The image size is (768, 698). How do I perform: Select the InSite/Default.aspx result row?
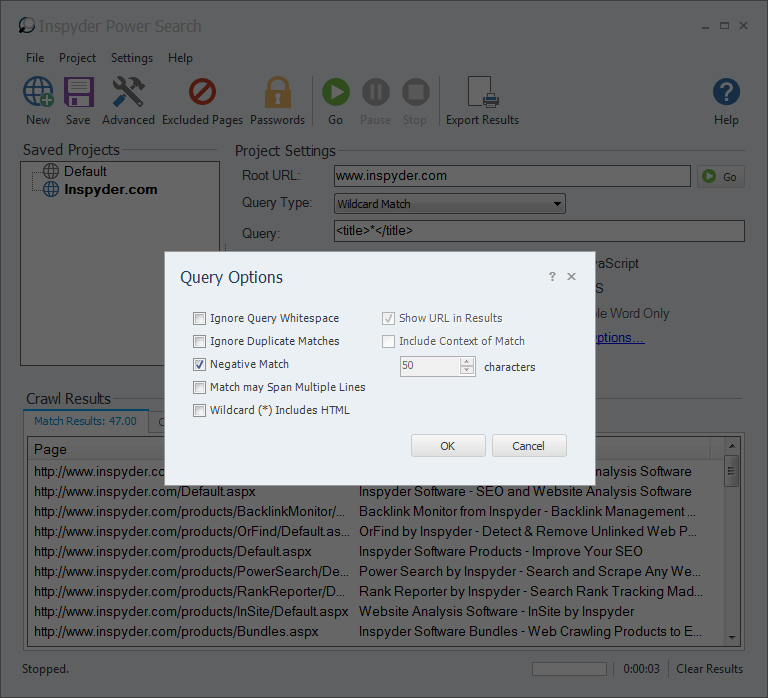[x=376, y=612]
